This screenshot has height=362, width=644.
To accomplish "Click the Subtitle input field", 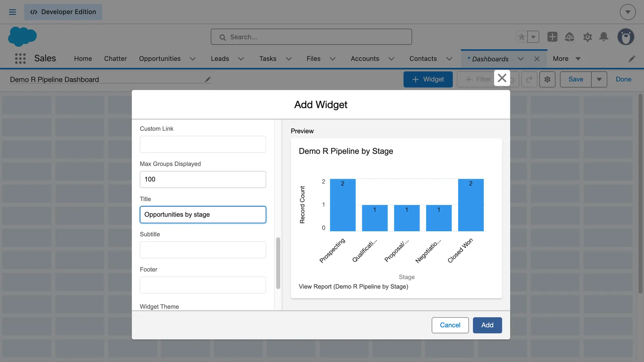I will click(x=203, y=250).
